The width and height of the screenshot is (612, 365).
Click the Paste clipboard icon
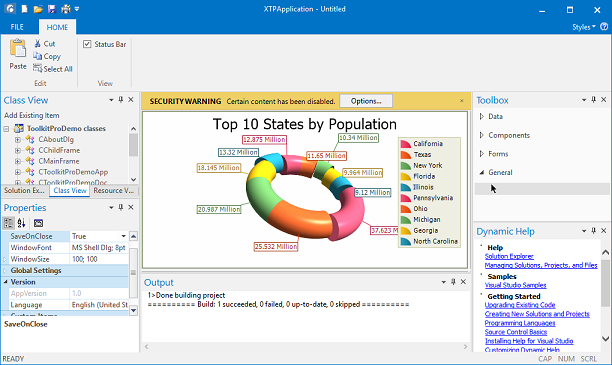(18, 48)
